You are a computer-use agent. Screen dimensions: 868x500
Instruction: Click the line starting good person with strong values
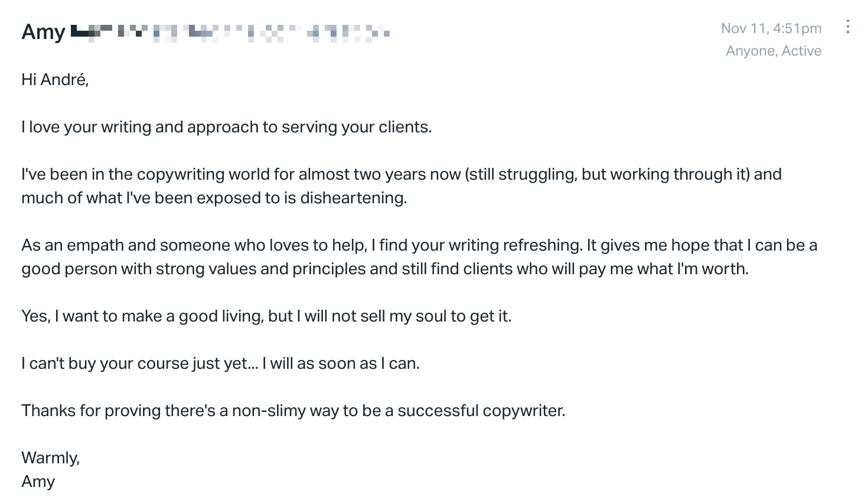[x=385, y=269]
